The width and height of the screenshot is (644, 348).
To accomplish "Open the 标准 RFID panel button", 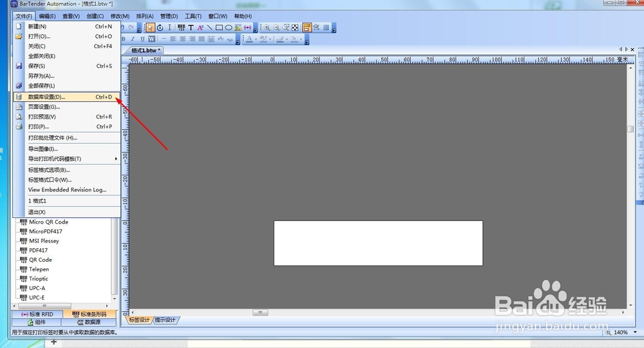I will 37,314.
